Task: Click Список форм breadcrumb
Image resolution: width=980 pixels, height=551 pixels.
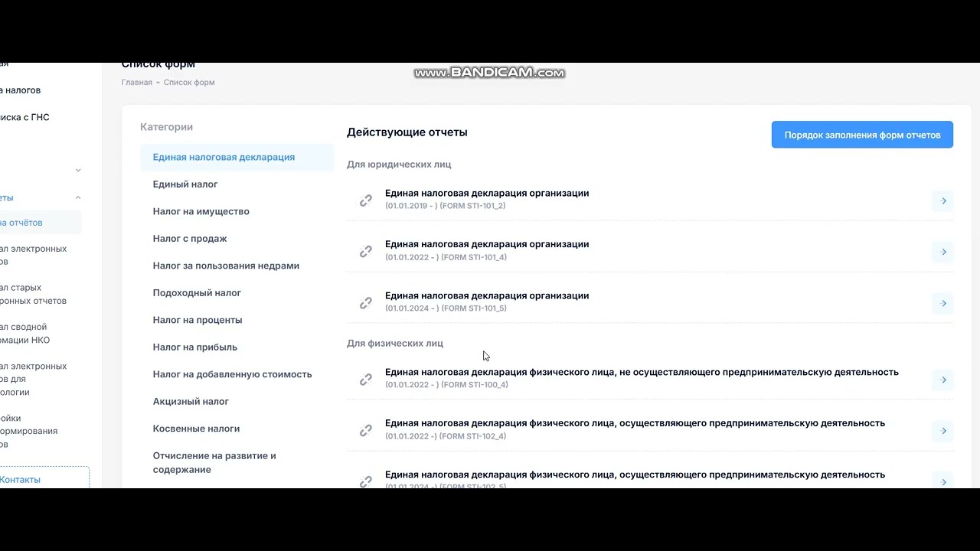Action: (x=189, y=82)
